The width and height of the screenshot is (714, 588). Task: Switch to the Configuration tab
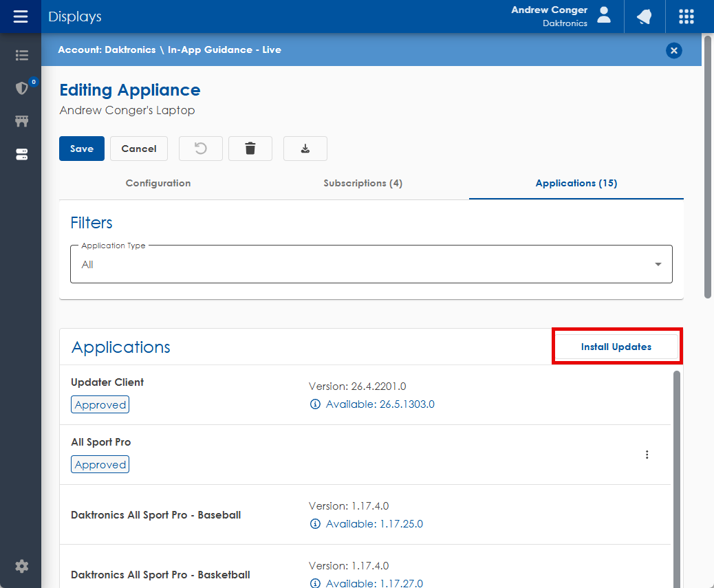pos(158,183)
